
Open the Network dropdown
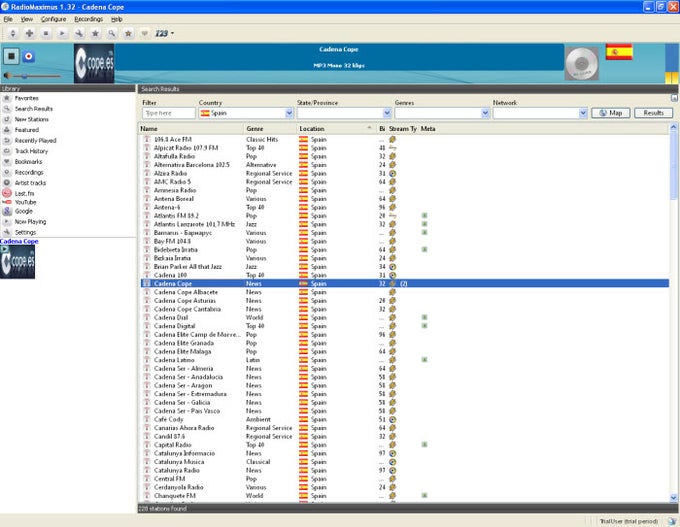[540, 113]
